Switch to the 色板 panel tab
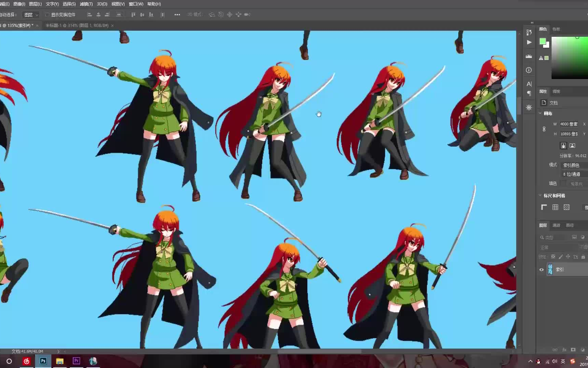This screenshot has width=588, height=368. pyautogui.click(x=556, y=29)
